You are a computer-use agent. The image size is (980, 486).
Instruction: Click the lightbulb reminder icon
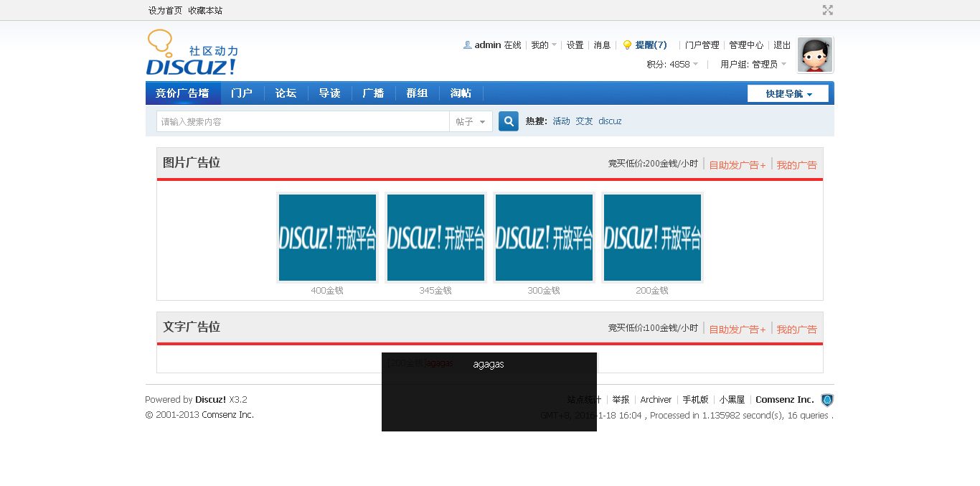point(627,45)
